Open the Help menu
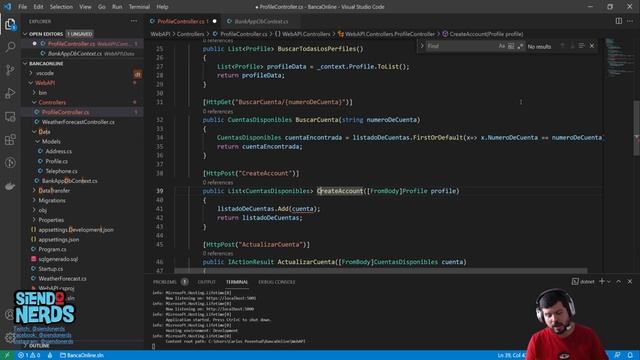The width and height of the screenshot is (640, 360). 162,7
